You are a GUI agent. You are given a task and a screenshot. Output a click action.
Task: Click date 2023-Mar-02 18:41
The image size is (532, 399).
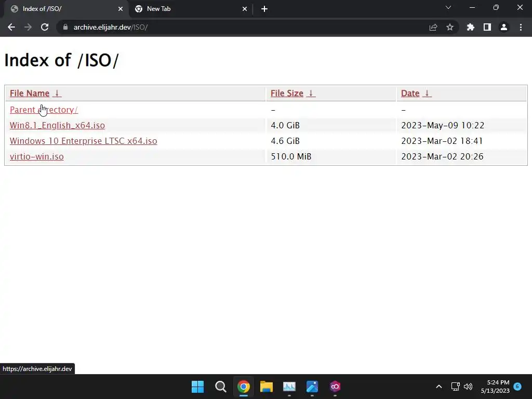tap(442, 141)
